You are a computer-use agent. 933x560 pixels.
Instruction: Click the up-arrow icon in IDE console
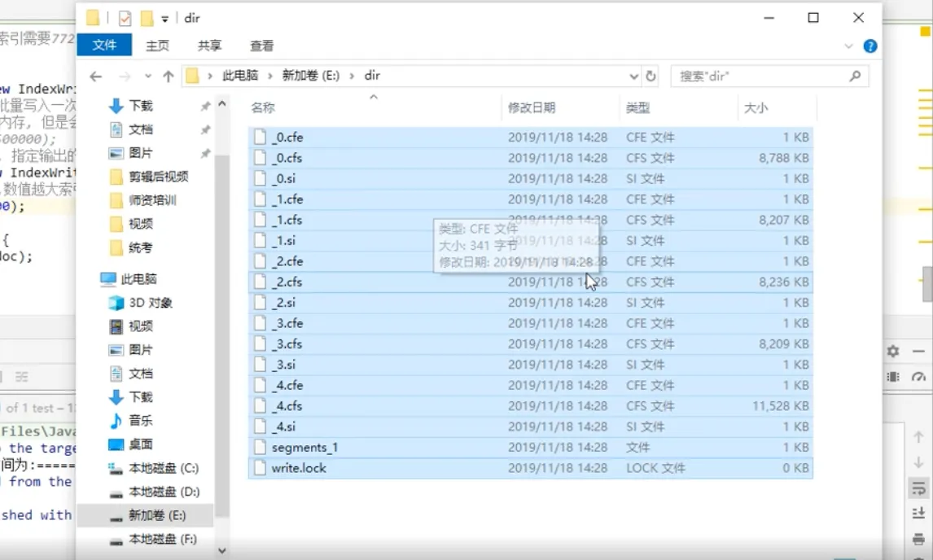pyautogui.click(x=918, y=437)
